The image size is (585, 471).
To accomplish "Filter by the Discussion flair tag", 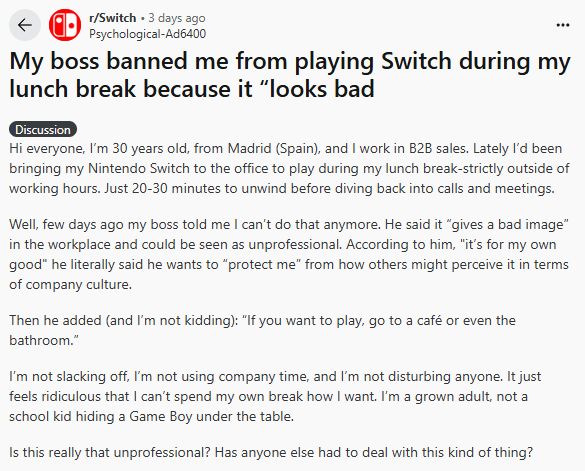I will [43, 130].
